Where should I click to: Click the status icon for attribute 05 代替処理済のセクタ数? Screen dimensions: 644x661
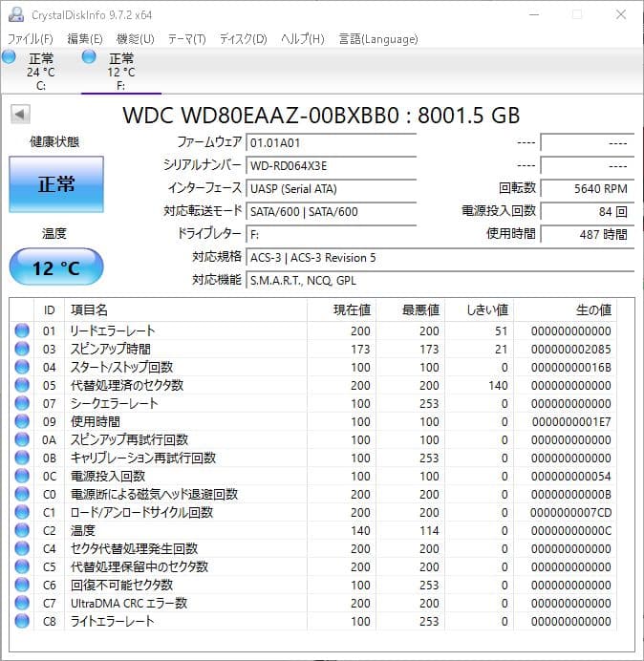pyautogui.click(x=22, y=385)
